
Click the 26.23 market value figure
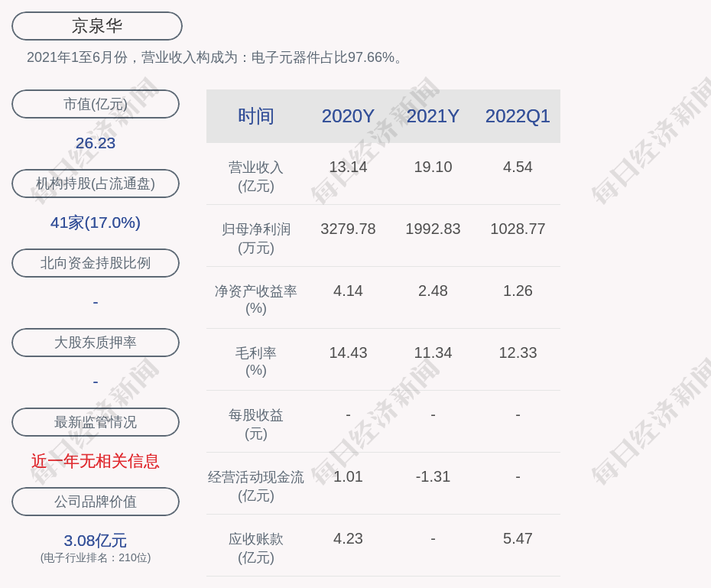point(96,143)
